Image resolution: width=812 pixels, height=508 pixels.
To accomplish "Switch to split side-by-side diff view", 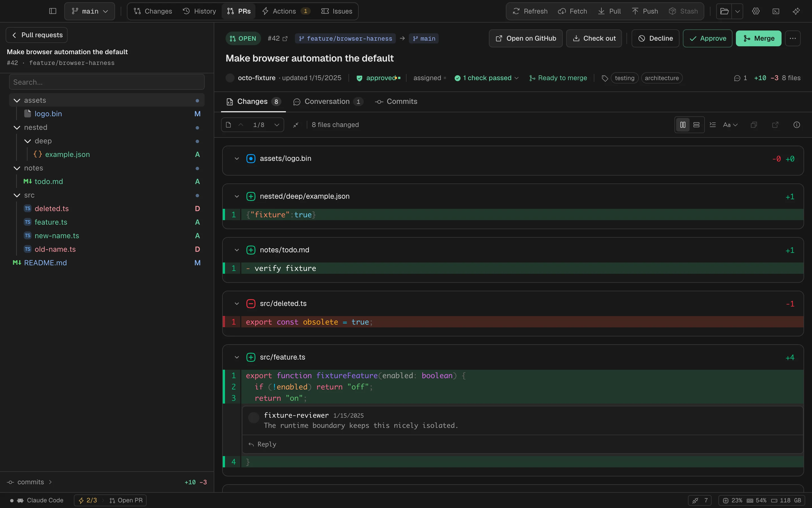I will tap(683, 125).
